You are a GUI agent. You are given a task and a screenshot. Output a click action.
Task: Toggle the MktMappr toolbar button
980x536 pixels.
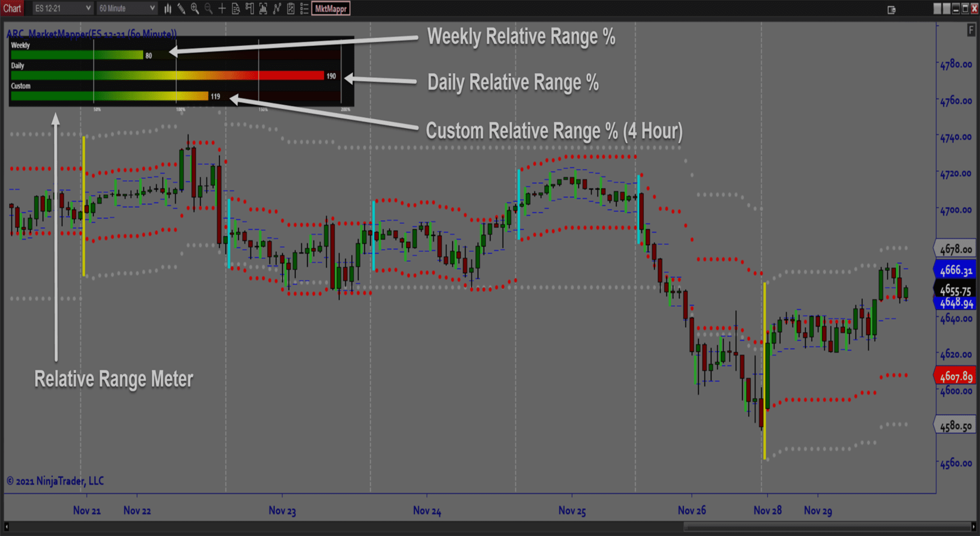331,9
